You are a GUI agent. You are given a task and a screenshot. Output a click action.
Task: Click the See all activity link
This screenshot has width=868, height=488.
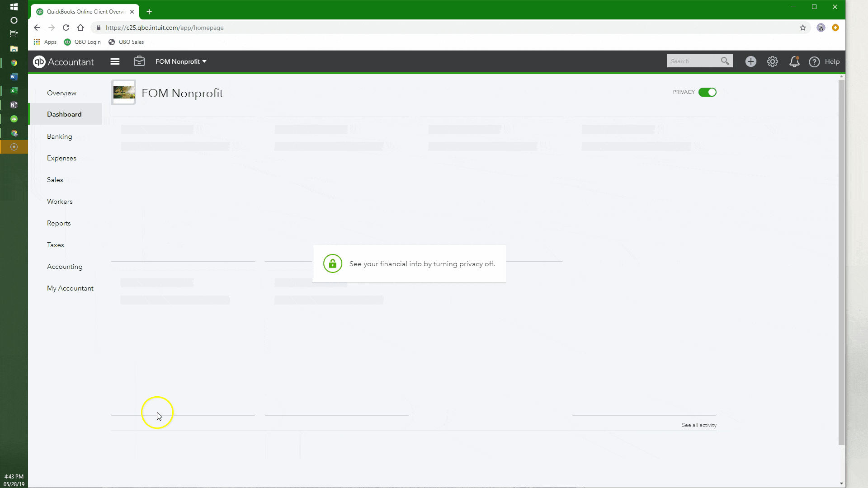point(699,425)
